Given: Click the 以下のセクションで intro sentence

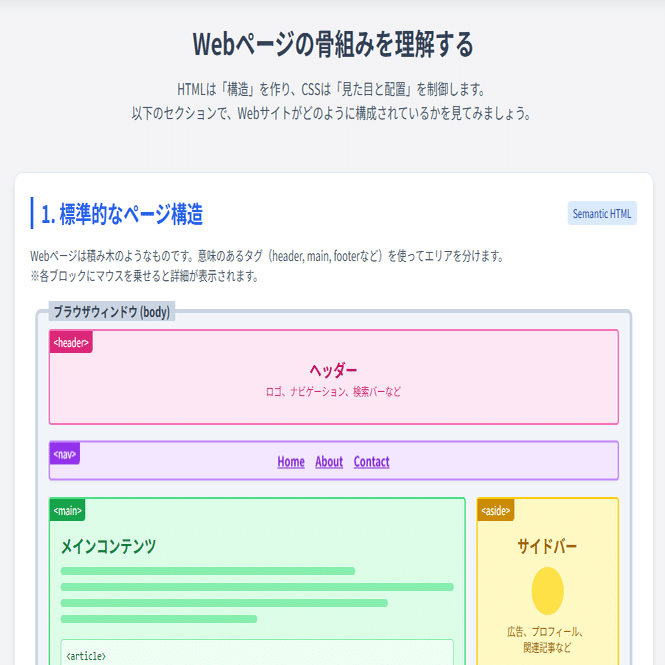Looking at the screenshot, I should tap(331, 113).
